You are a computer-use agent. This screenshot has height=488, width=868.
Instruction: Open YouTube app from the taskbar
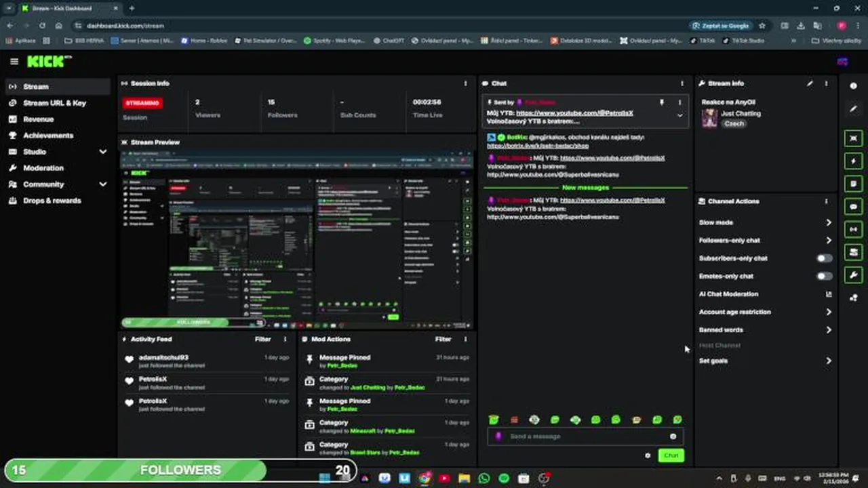point(444,479)
